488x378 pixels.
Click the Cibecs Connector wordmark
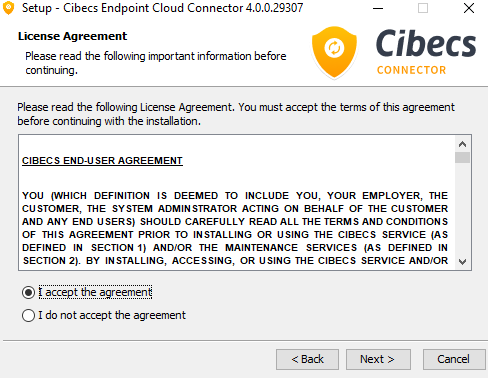point(426,52)
